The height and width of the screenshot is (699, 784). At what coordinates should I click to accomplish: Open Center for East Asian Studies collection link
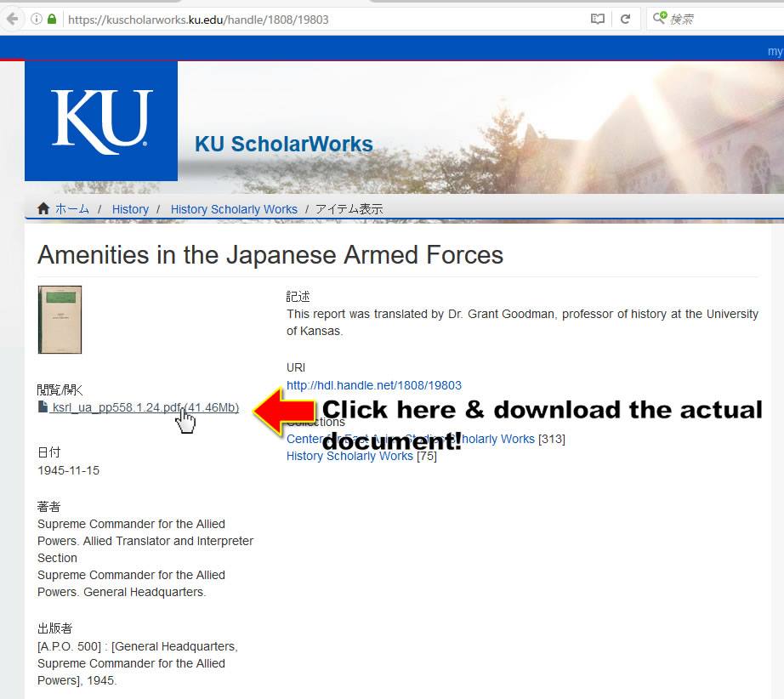(x=411, y=439)
